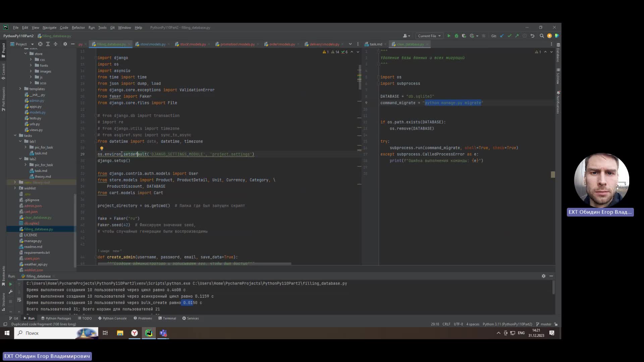Collapse the tasks folder
This screenshot has width=644, height=362.
pyautogui.click(x=15, y=135)
